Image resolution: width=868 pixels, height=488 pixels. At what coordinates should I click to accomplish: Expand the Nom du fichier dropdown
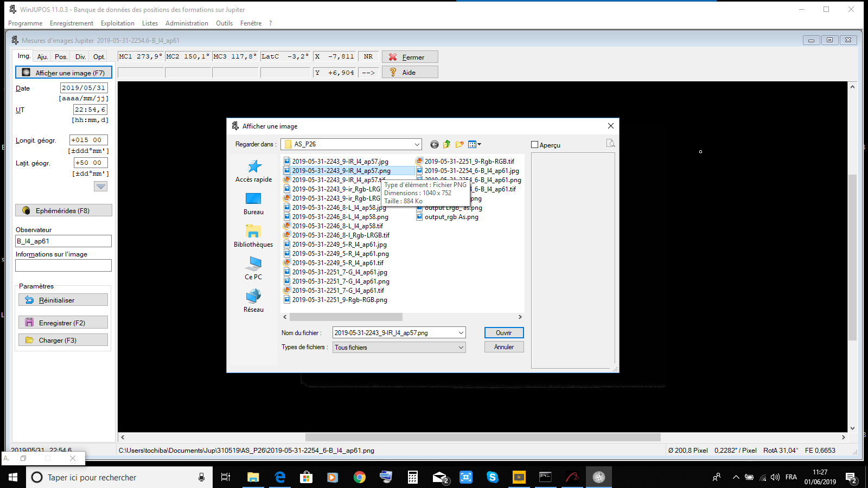(461, 333)
